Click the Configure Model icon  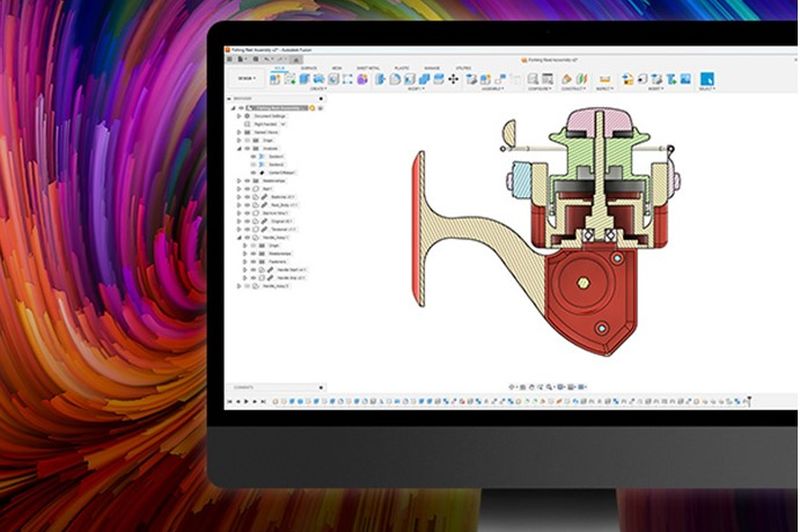[533, 79]
